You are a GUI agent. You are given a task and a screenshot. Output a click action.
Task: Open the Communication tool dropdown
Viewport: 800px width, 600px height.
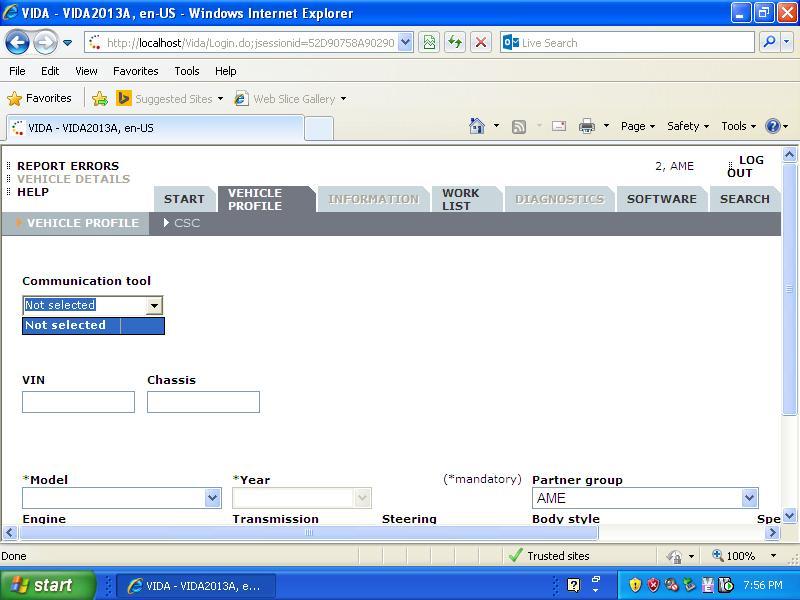(153, 305)
